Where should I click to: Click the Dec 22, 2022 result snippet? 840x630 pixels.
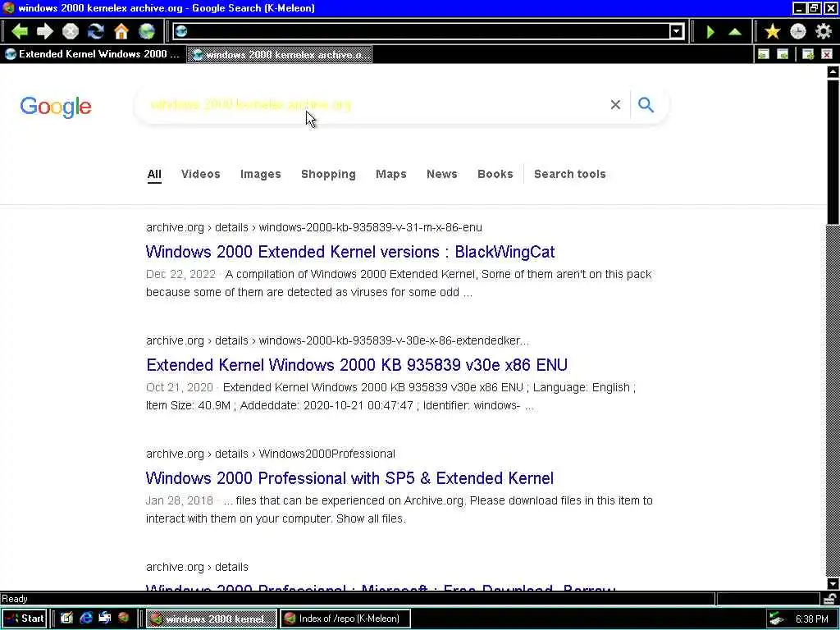[399, 283]
